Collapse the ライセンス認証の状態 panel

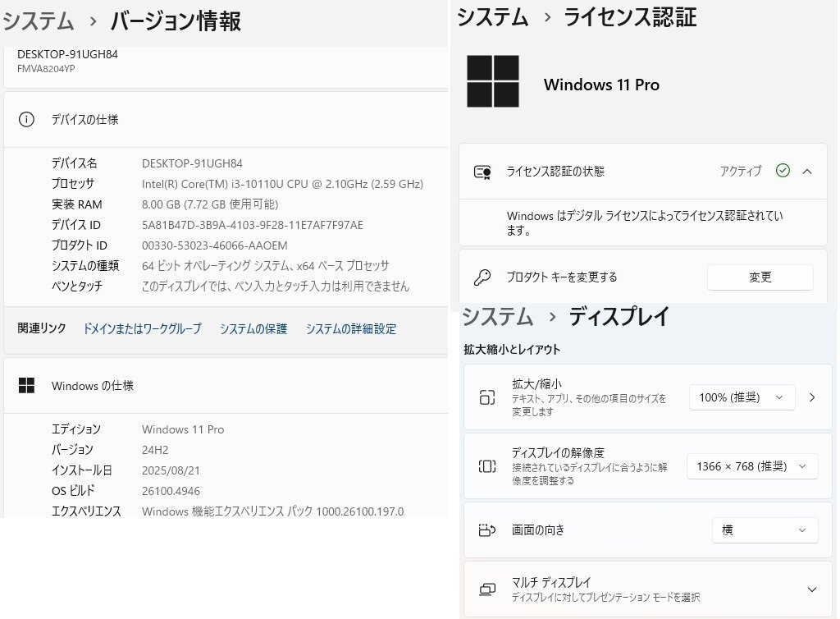point(807,171)
